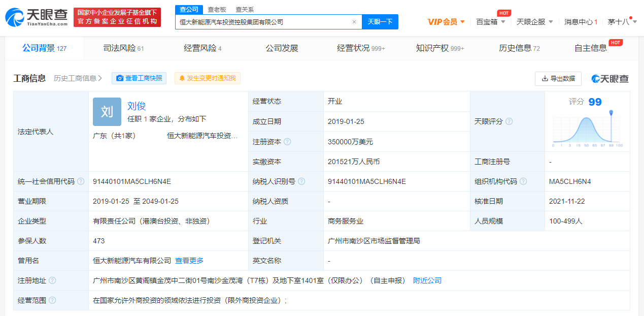
Task: Expand the 天眼企服 menu
Action: pyautogui.click(x=535, y=22)
